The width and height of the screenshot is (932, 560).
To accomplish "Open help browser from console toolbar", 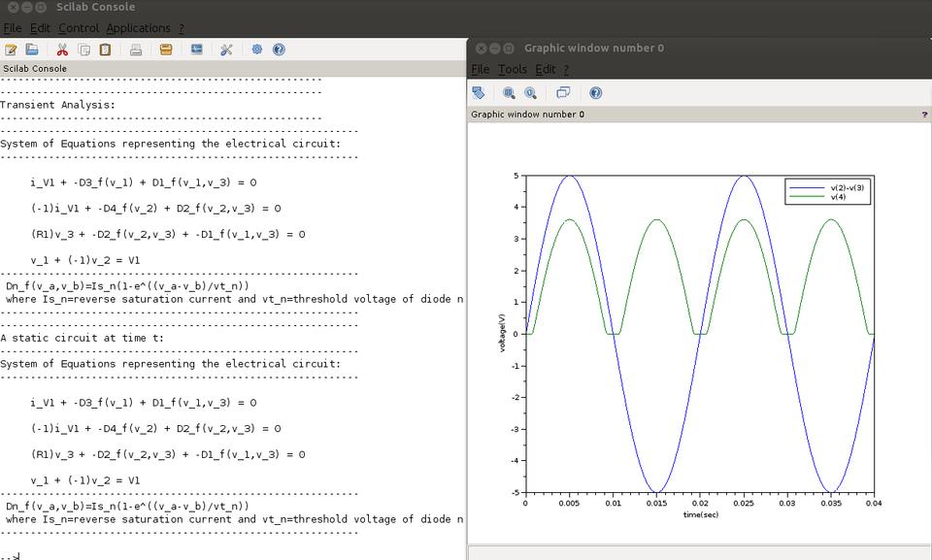I will pos(279,49).
